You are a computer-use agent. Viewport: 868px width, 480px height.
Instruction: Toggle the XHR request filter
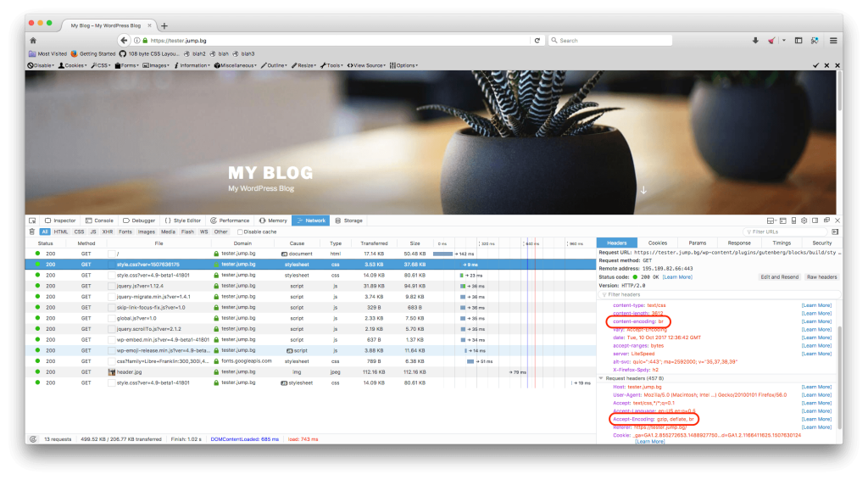pos(107,232)
